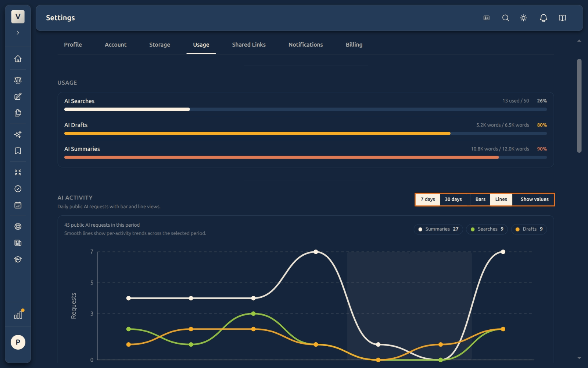Open the circled checkmark tasks icon
Viewport: 588px width, 368px height.
(x=18, y=189)
